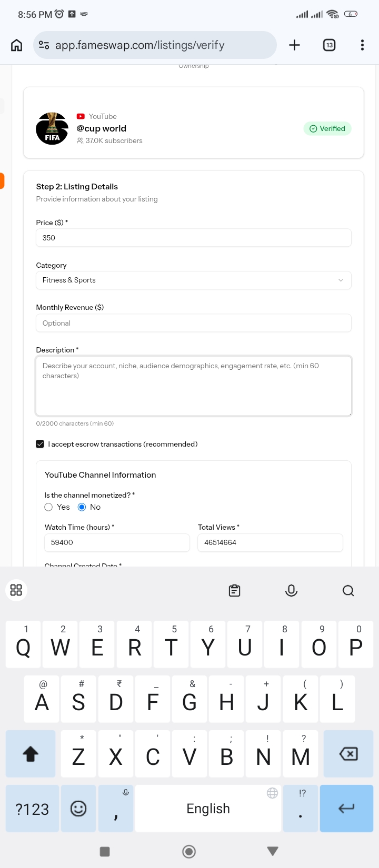This screenshot has height=868, width=379.
Task: Focus the Description text area
Action: [194, 386]
